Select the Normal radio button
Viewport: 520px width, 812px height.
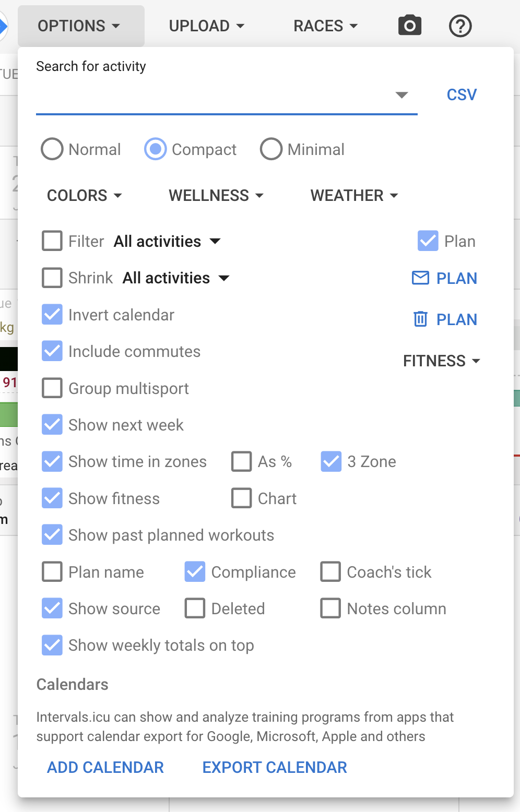52,149
